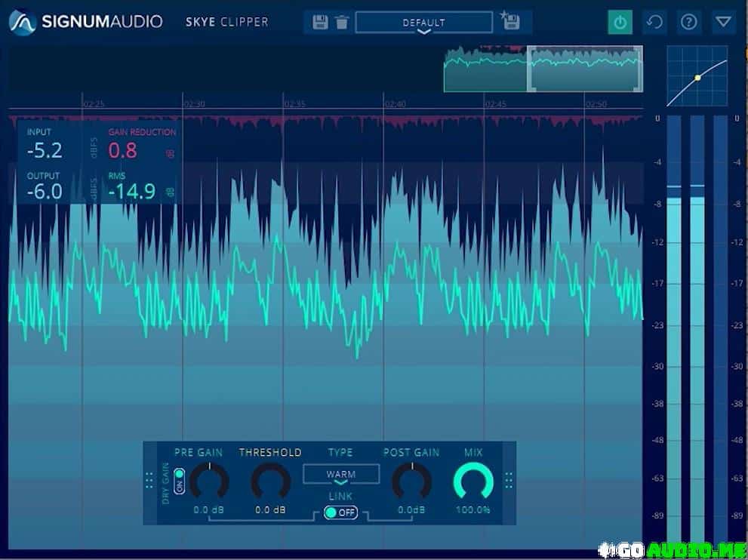Click the PRE GAIN value 0.0 dB
Screen dimensions: 748x560
(x=209, y=510)
